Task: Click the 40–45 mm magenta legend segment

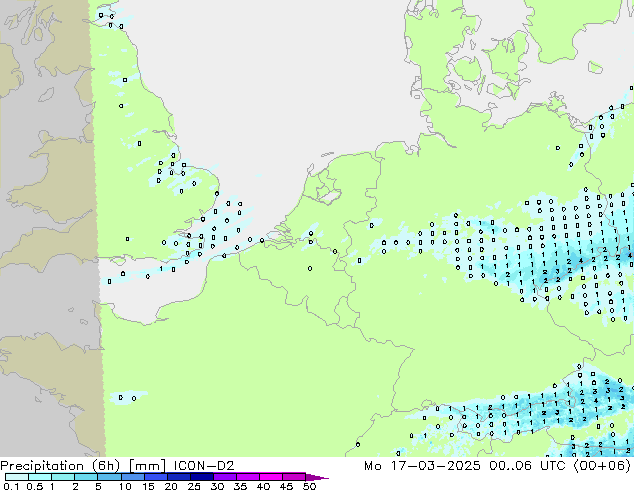Action: tap(271, 477)
